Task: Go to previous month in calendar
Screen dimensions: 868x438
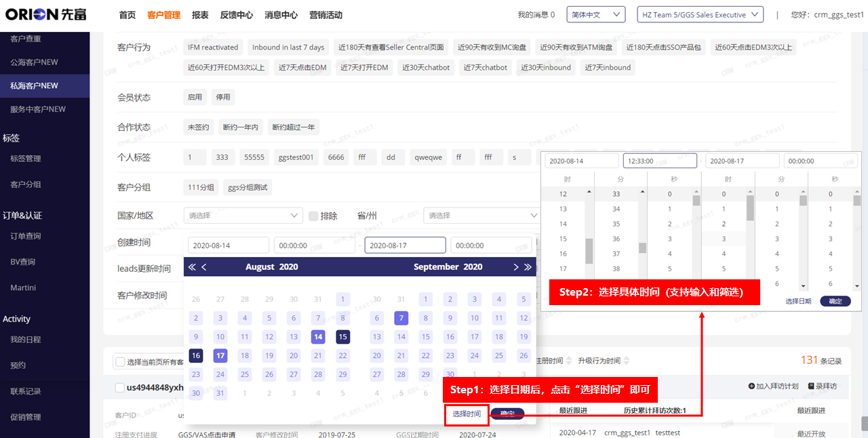Action: [x=204, y=267]
